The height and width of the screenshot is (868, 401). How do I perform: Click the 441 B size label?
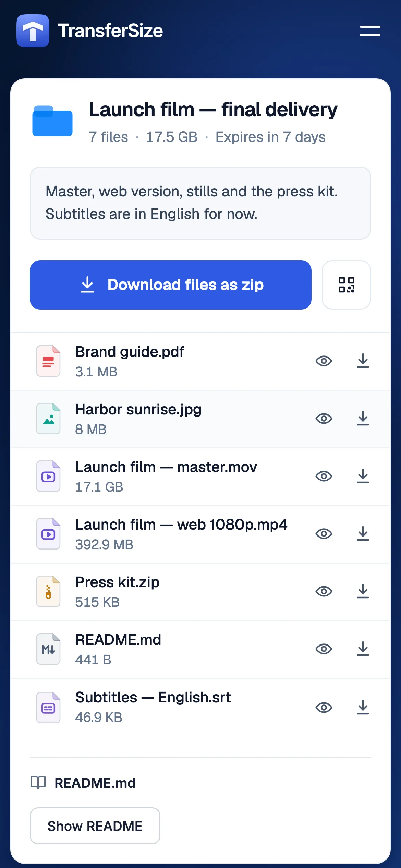tap(93, 660)
